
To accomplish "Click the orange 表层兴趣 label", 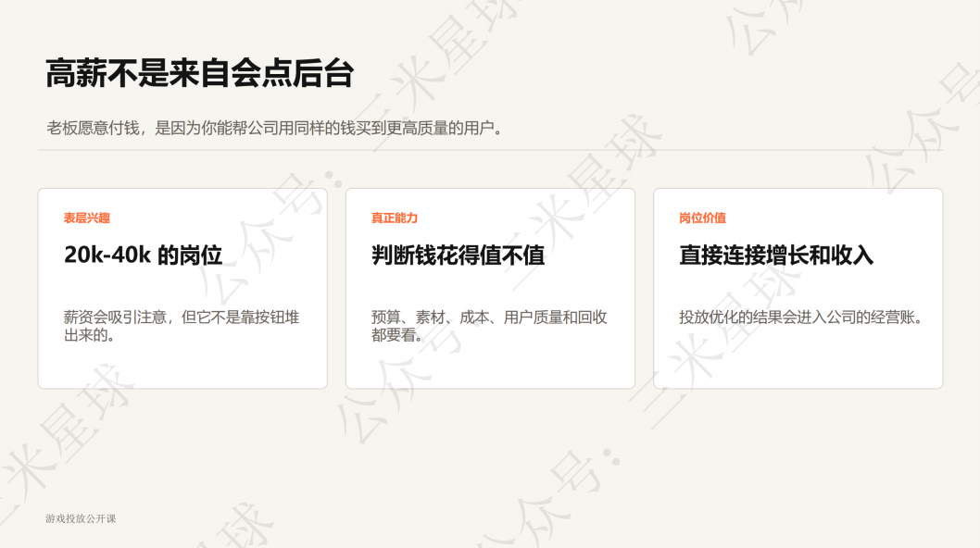I will pos(87,218).
